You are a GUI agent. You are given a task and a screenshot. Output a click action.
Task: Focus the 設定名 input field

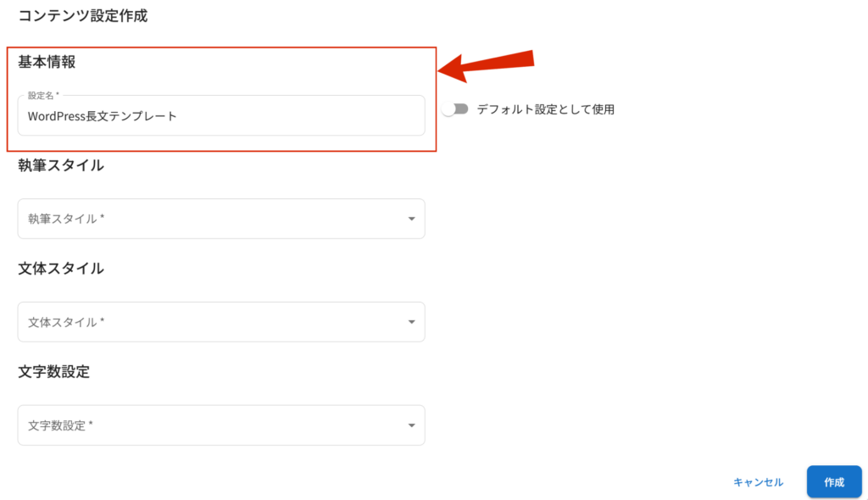pos(221,115)
